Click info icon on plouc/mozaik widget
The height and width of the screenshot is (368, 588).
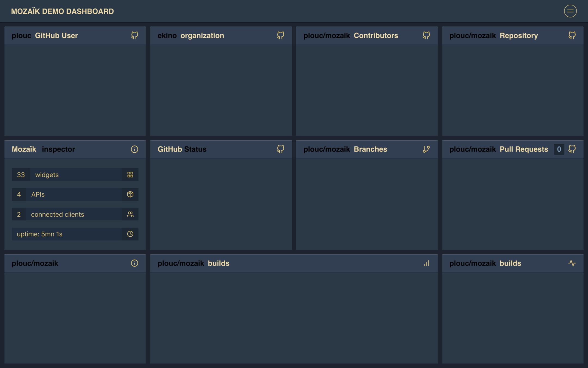[x=134, y=263]
